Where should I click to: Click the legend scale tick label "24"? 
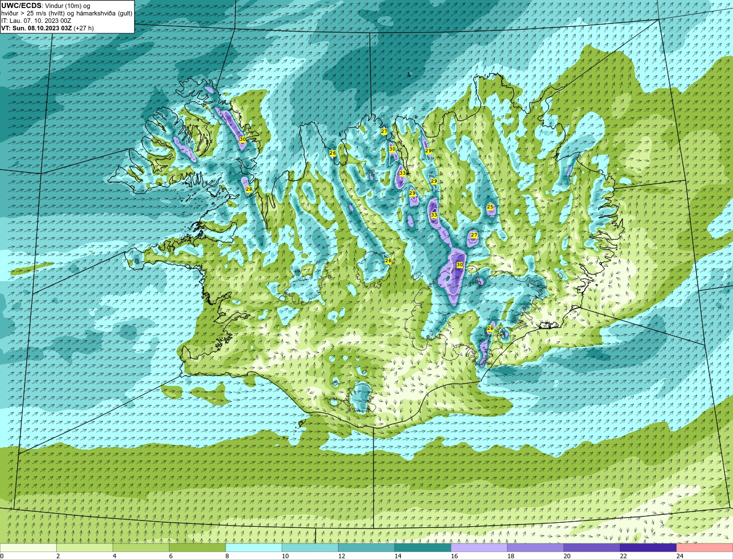point(680,556)
